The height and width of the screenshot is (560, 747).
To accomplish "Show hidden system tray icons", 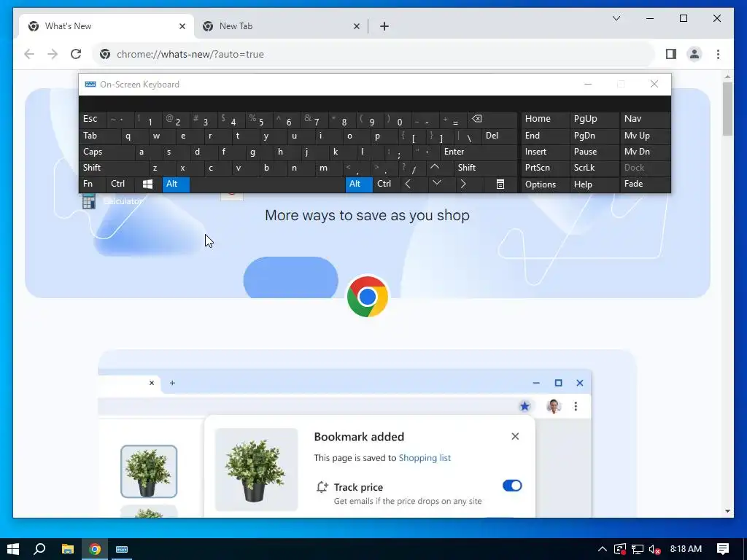I will click(x=602, y=549).
